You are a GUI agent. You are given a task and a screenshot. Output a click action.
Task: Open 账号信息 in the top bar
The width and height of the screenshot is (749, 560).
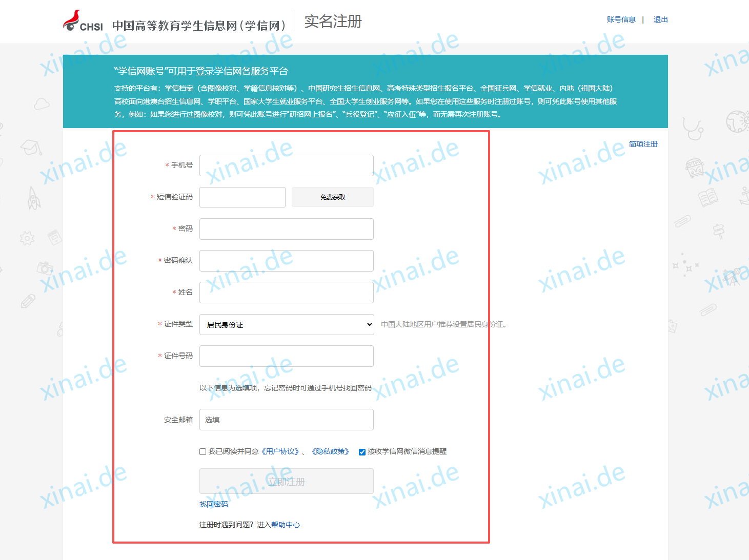(621, 19)
